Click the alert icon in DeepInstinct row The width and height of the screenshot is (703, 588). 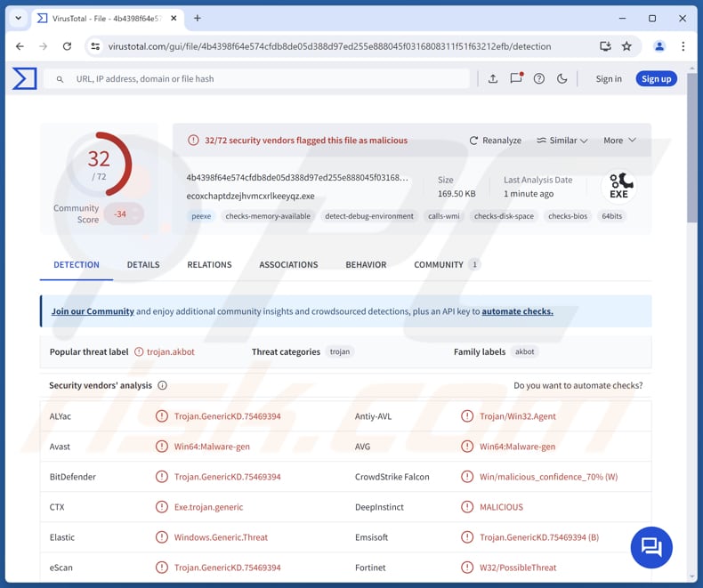point(467,507)
